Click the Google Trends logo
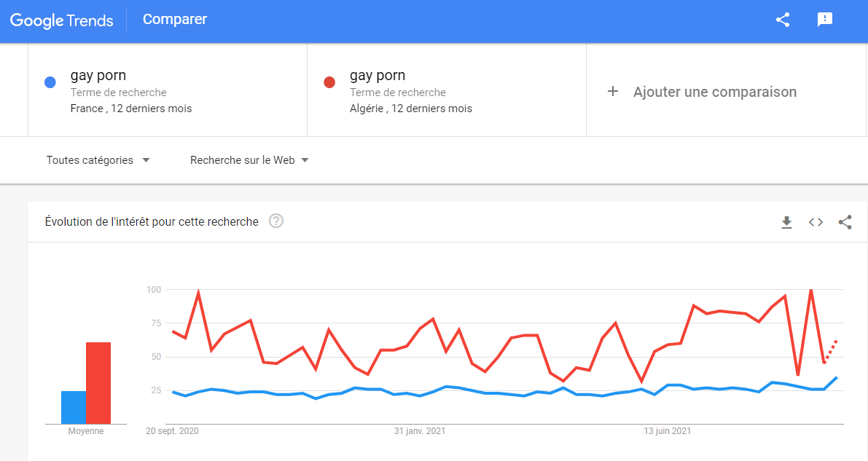This screenshot has width=868, height=461. (62, 20)
